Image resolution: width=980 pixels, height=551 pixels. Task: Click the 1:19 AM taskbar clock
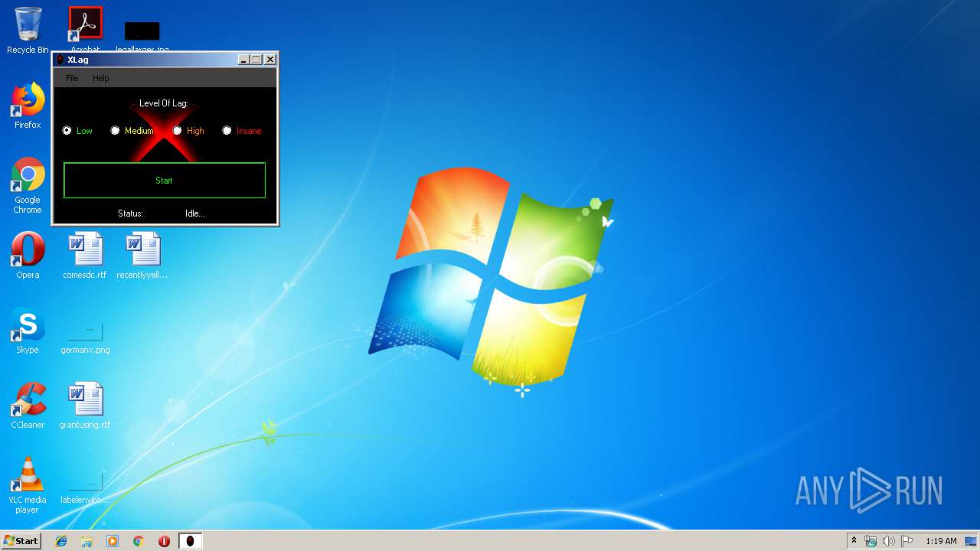click(x=941, y=541)
